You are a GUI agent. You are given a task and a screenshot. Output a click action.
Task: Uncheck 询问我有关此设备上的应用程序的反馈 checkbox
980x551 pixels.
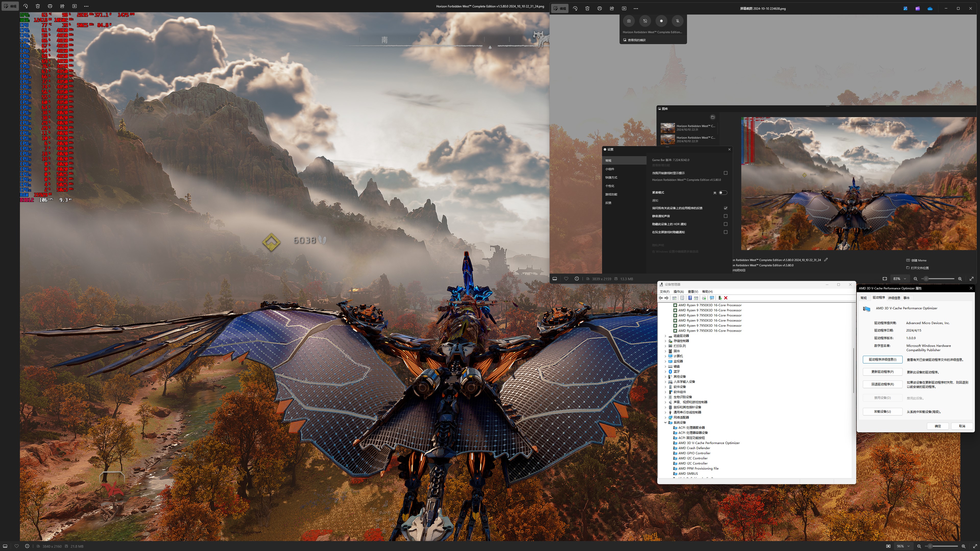coord(725,208)
